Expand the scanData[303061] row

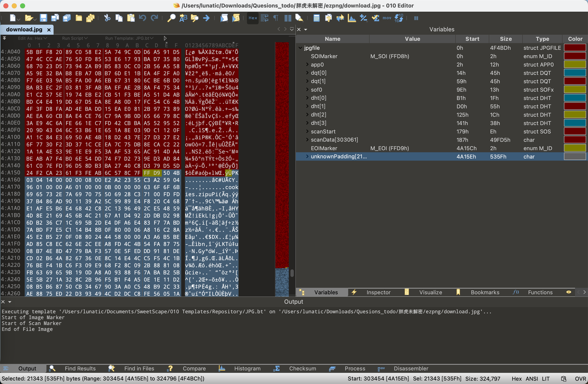pyautogui.click(x=307, y=140)
